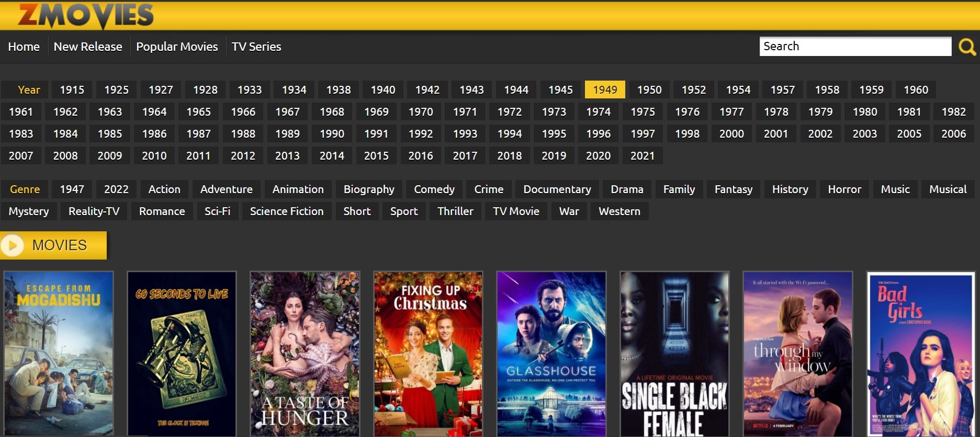Click the MOVIES play arrow icon
980x437 pixels.
(13, 245)
